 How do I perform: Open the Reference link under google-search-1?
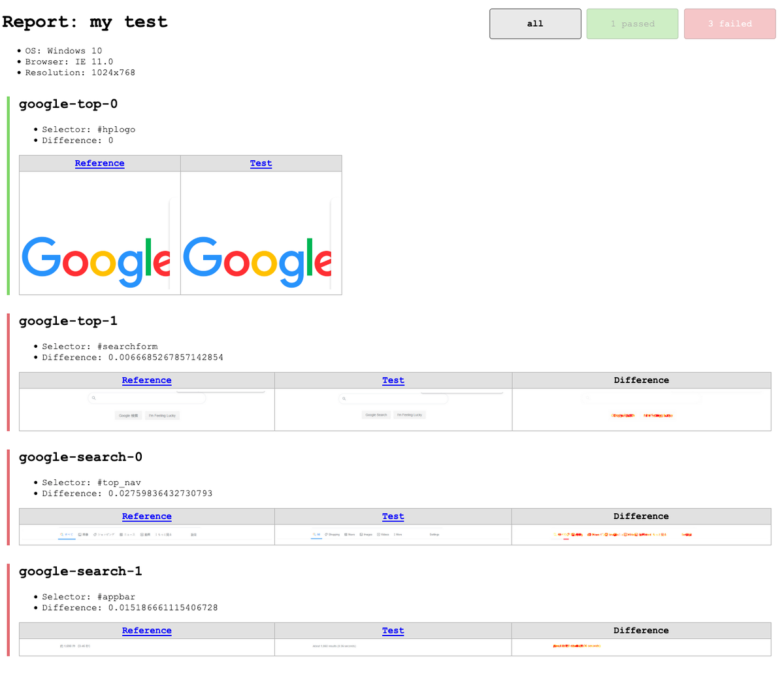point(146,631)
